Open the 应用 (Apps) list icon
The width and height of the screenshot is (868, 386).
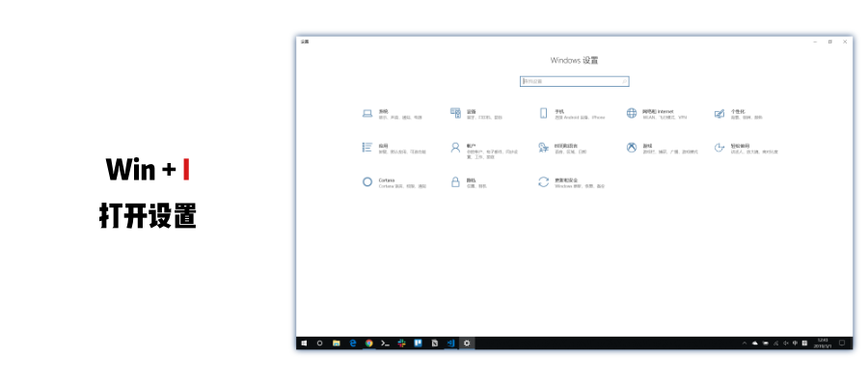367,148
